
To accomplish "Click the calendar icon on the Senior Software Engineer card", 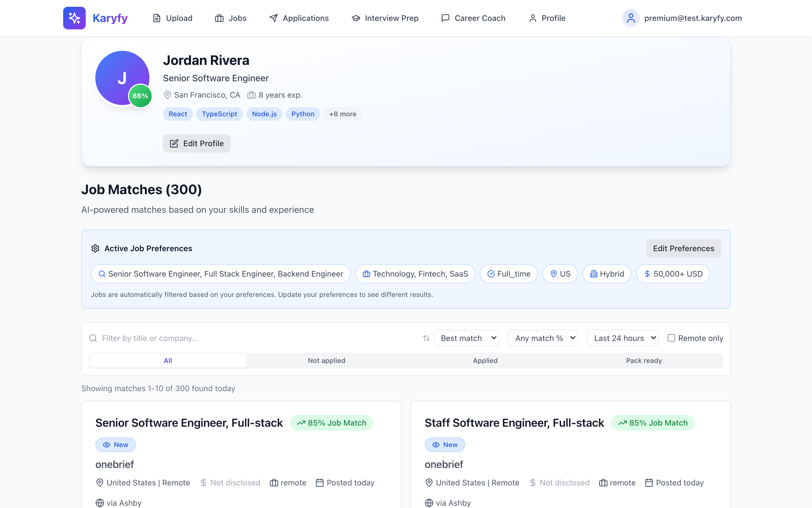I will 320,483.
